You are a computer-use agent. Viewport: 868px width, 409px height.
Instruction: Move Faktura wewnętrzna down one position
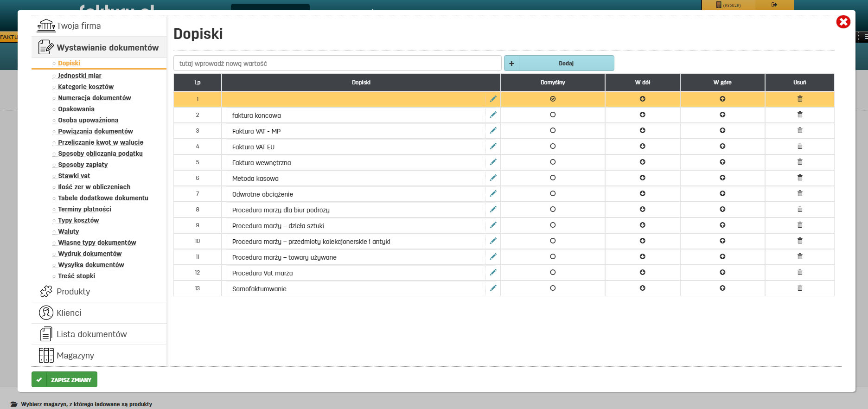(642, 162)
